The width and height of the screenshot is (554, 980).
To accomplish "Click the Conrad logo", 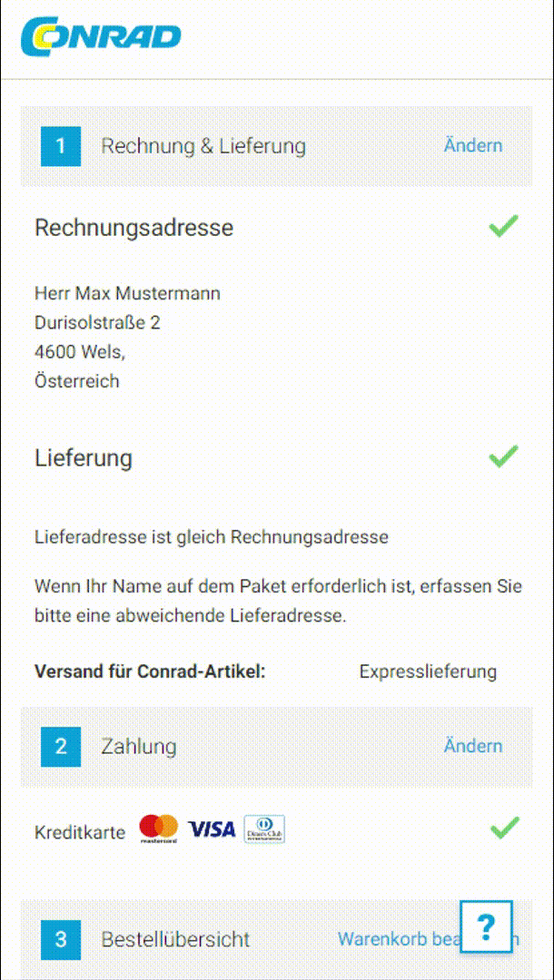I will (x=101, y=36).
